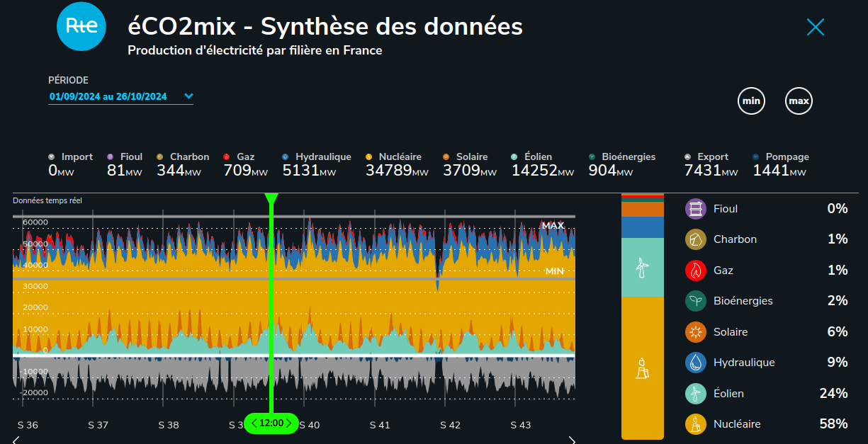Click the Données temps réel label

[x=47, y=200]
